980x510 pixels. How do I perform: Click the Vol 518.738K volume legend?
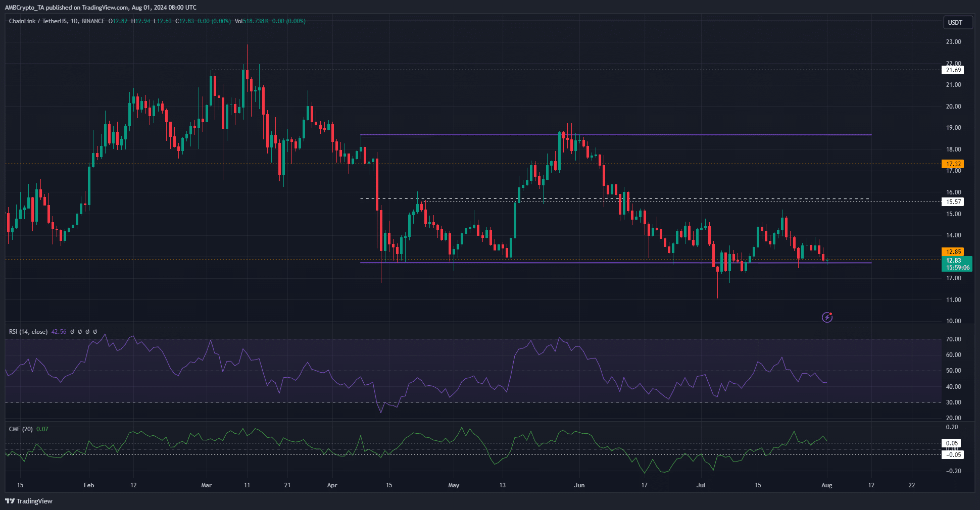click(252, 21)
